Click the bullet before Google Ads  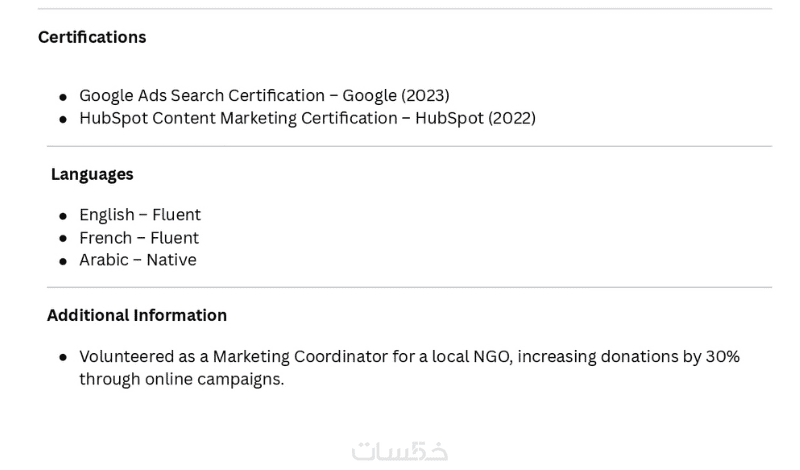point(63,97)
